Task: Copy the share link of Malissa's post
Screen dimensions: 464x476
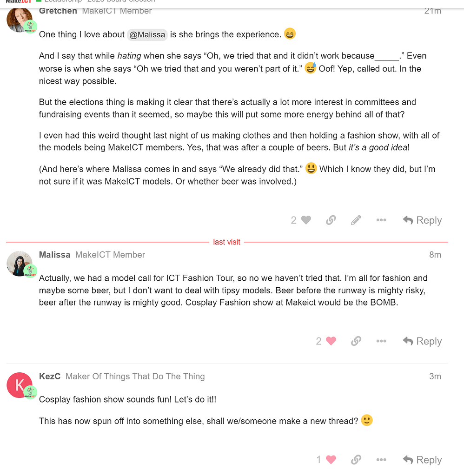Action: coord(356,341)
